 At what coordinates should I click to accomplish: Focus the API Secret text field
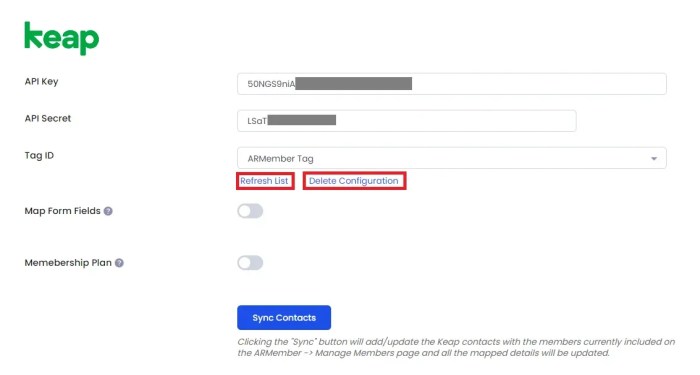click(407, 121)
